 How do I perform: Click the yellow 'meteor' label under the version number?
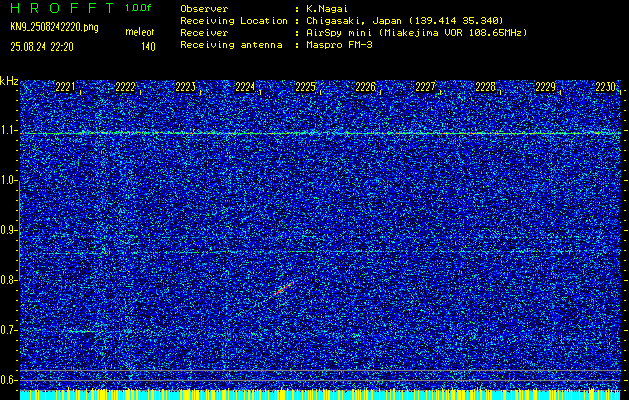click(140, 32)
